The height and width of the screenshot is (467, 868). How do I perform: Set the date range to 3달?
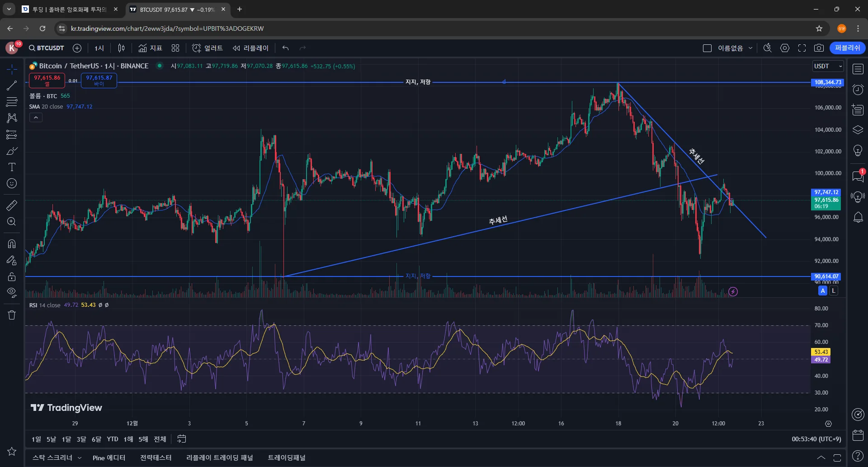81,439
